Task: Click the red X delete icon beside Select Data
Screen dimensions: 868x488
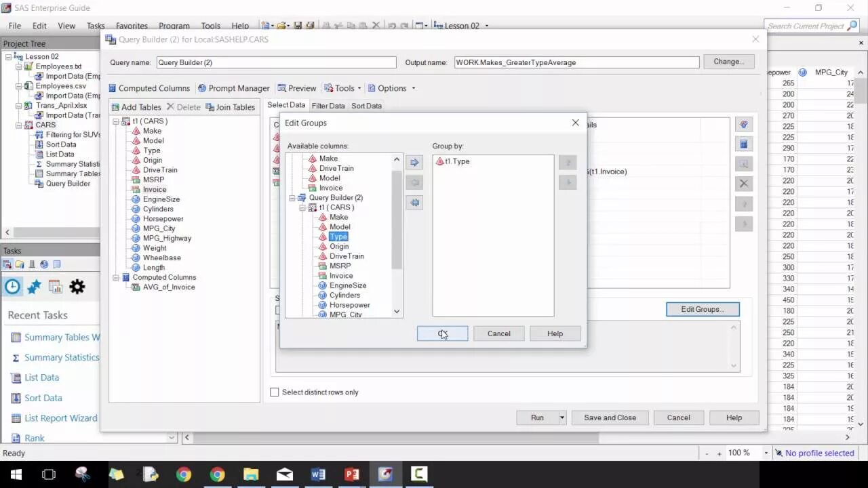Action: point(744,183)
